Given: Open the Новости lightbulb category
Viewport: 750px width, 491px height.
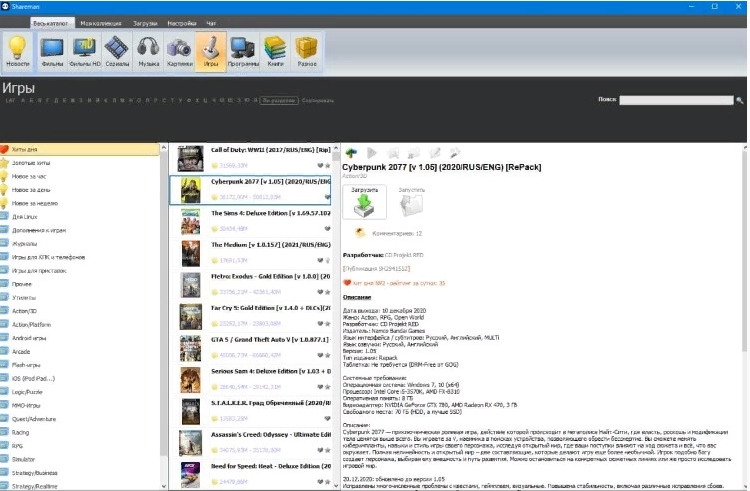Looking at the screenshot, I should click(x=18, y=52).
